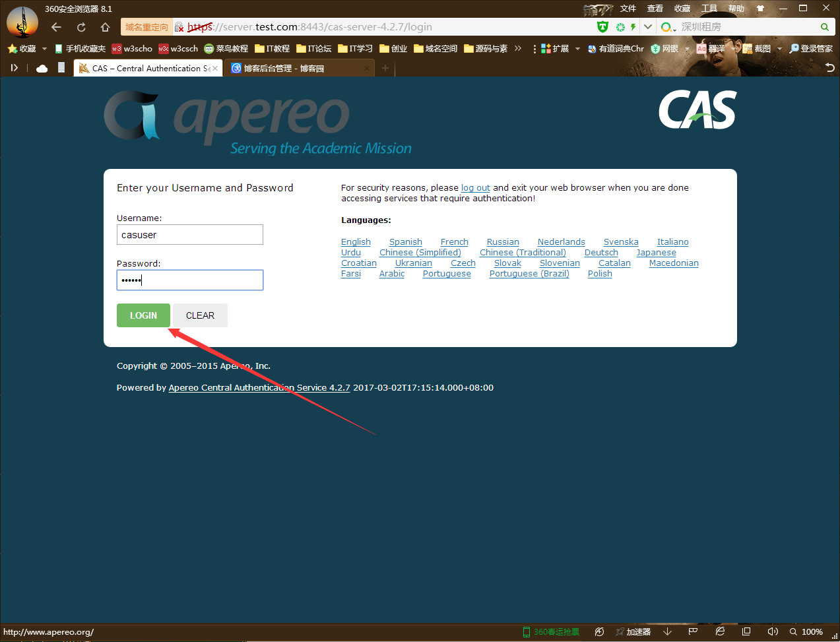The height and width of the screenshot is (642, 840).
Task: Open the 网银 extension
Action: [664, 49]
